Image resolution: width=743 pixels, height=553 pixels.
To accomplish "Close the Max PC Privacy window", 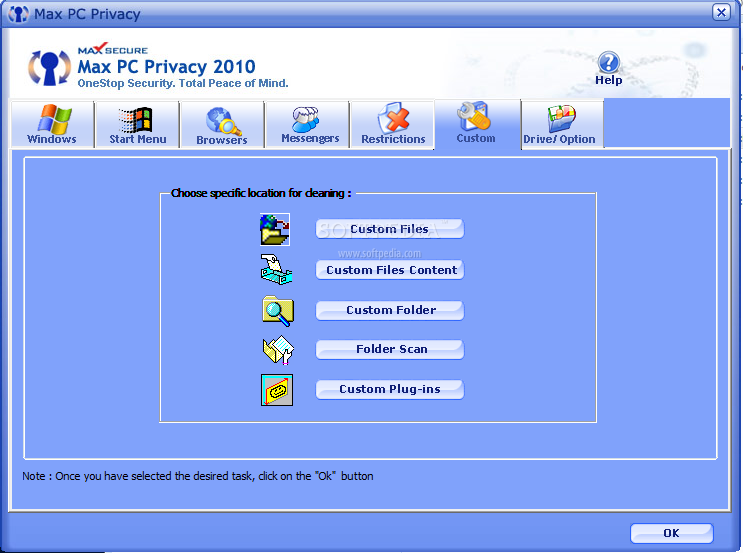I will pyautogui.click(x=721, y=12).
